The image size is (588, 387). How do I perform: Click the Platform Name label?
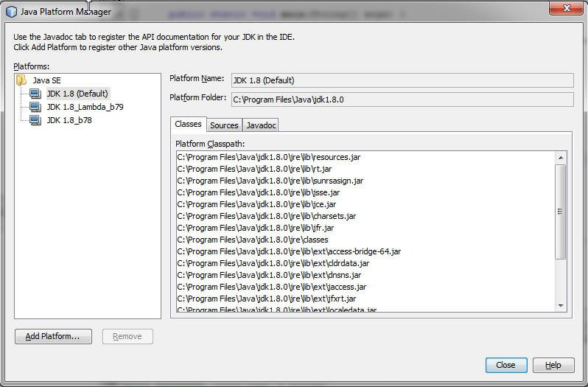pyautogui.click(x=197, y=78)
